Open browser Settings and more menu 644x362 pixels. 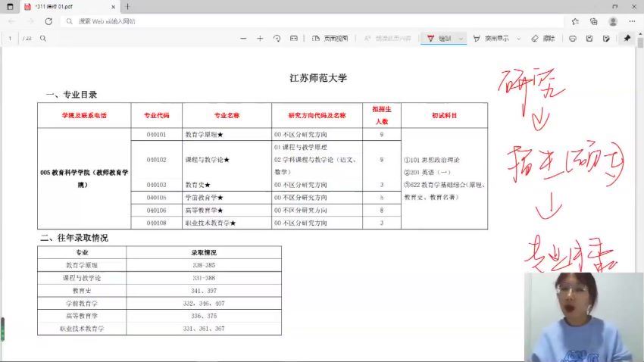pyautogui.click(x=632, y=21)
